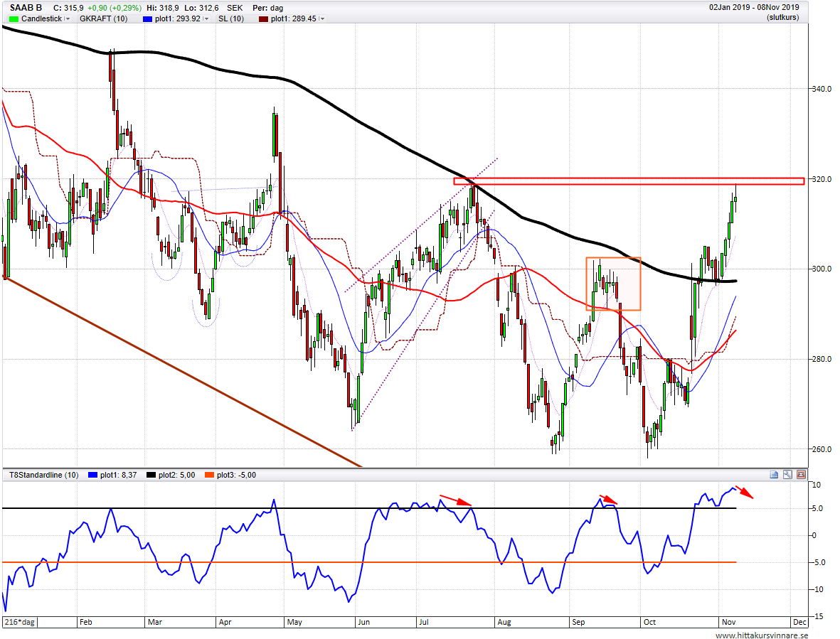Click the date range 02Jan 2019 - 08Nov 2019
The height and width of the screenshot is (639, 840).
(754, 8)
